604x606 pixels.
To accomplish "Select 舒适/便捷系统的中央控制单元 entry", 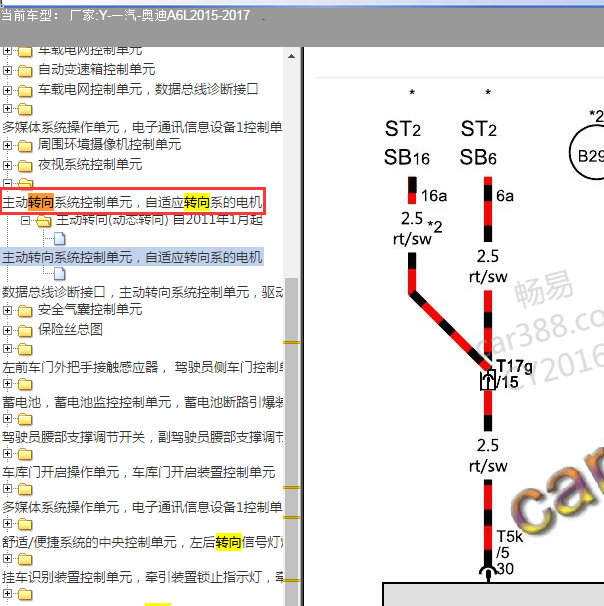I will (x=143, y=542).
